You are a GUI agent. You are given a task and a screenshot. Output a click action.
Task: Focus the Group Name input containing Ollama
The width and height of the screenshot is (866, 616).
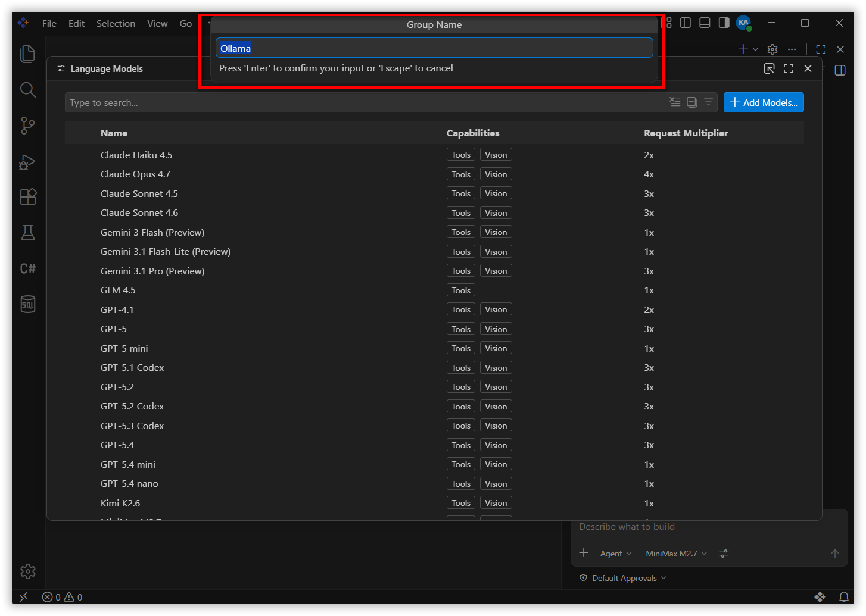click(x=434, y=48)
